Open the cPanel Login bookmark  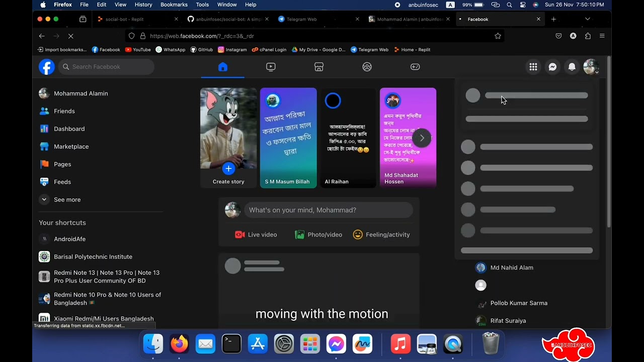[269, 50]
